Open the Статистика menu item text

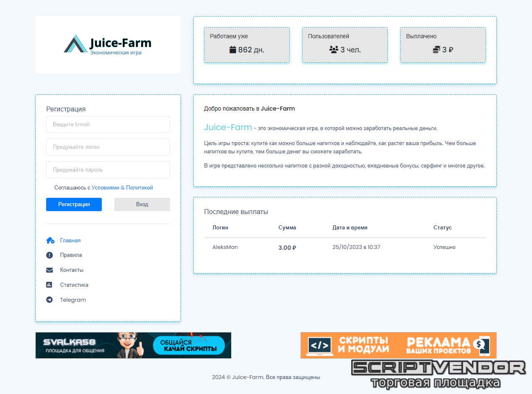(x=74, y=285)
